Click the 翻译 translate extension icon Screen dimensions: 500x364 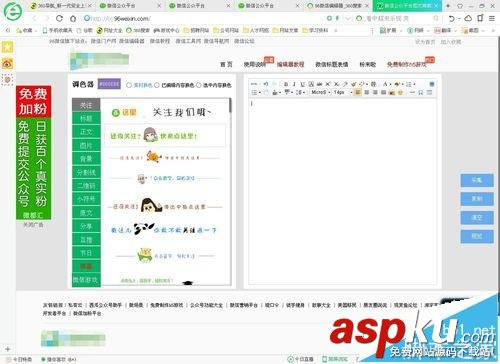(x=443, y=30)
